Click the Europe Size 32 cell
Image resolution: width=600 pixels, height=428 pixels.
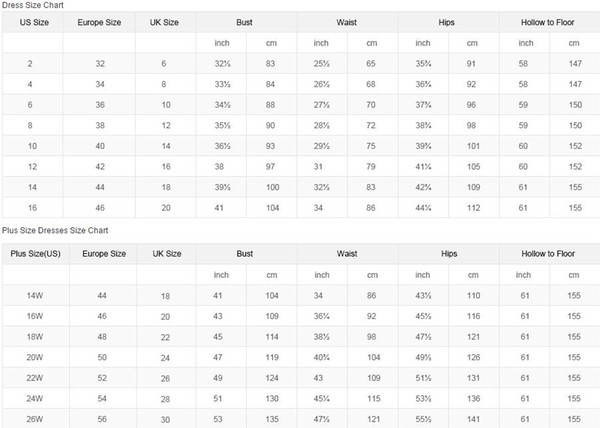pos(100,62)
